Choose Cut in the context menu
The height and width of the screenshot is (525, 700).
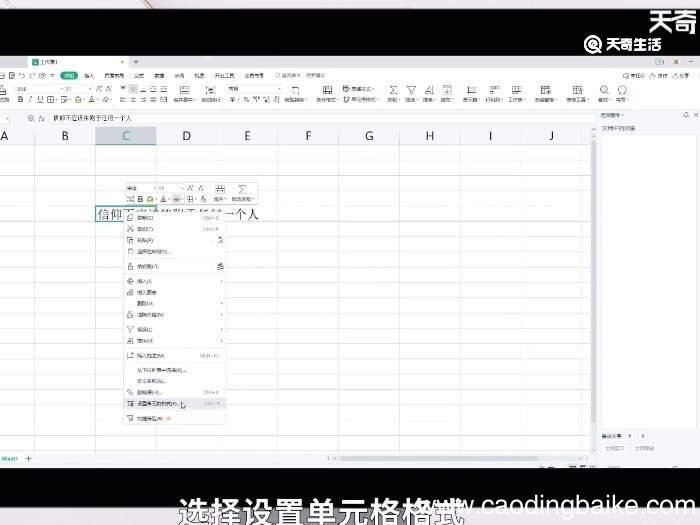point(175,229)
